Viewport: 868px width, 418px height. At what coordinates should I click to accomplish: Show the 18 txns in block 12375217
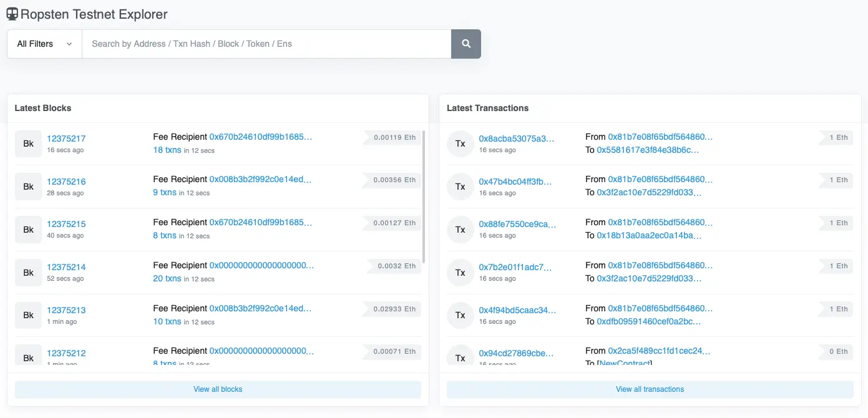(167, 150)
